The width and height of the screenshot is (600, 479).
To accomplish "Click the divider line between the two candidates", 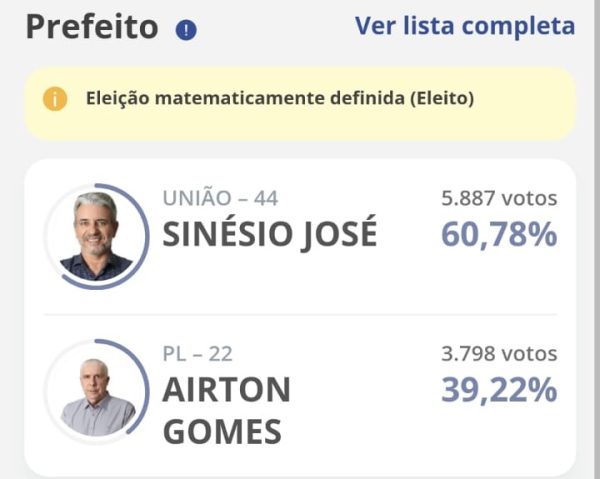I will coord(300,315).
